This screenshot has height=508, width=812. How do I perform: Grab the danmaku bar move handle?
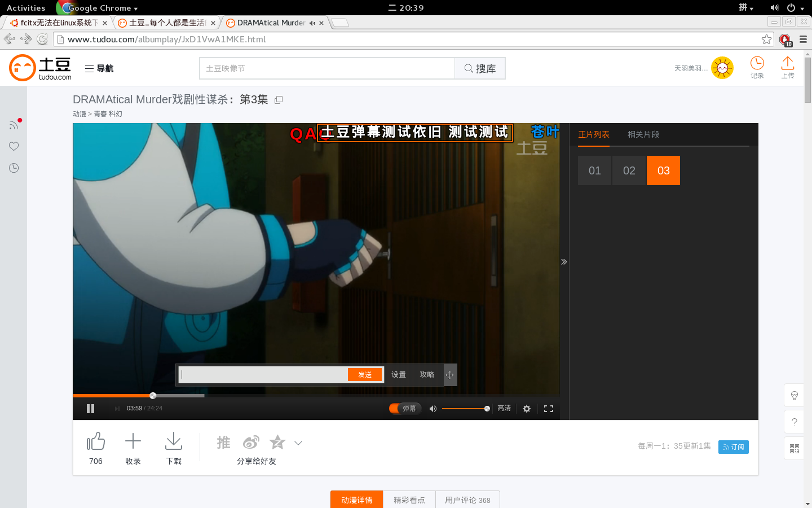(449, 375)
